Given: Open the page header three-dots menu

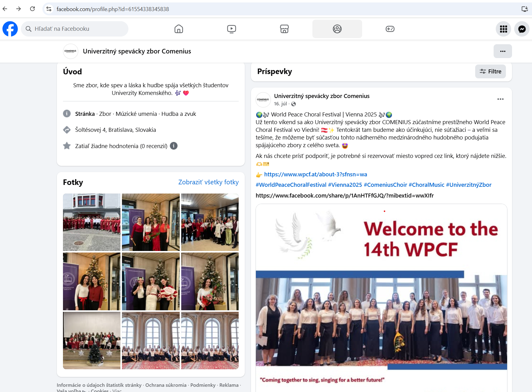Looking at the screenshot, I should point(503,51).
